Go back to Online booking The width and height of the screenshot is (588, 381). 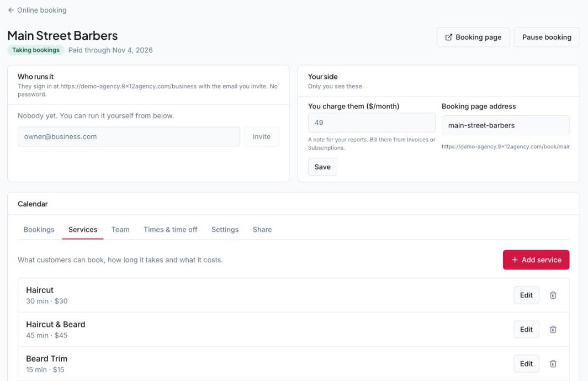[x=37, y=10]
